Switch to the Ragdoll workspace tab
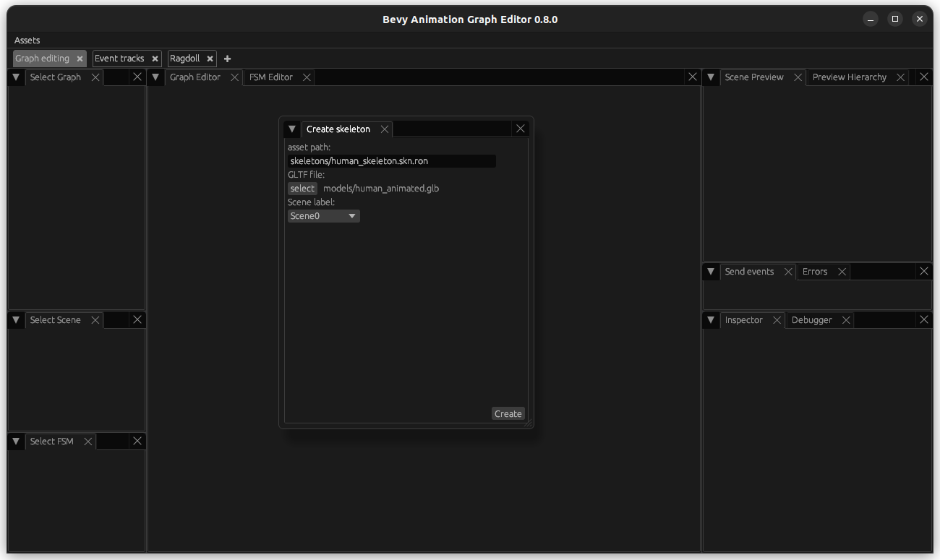 [x=186, y=59]
